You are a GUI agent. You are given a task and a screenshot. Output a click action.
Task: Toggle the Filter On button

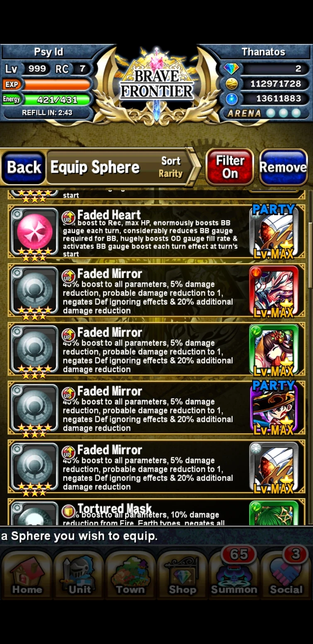tap(230, 167)
